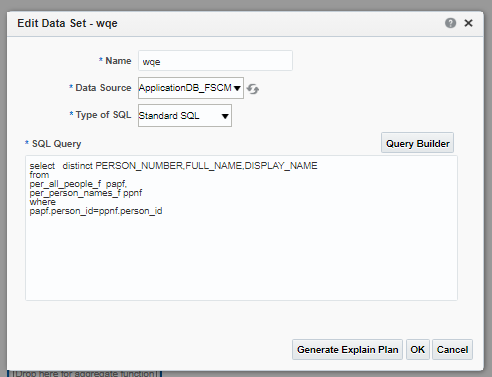Click the 'select distinct PERSON_NUMBER' line
The width and height of the screenshot is (492, 377).
click(x=173, y=166)
